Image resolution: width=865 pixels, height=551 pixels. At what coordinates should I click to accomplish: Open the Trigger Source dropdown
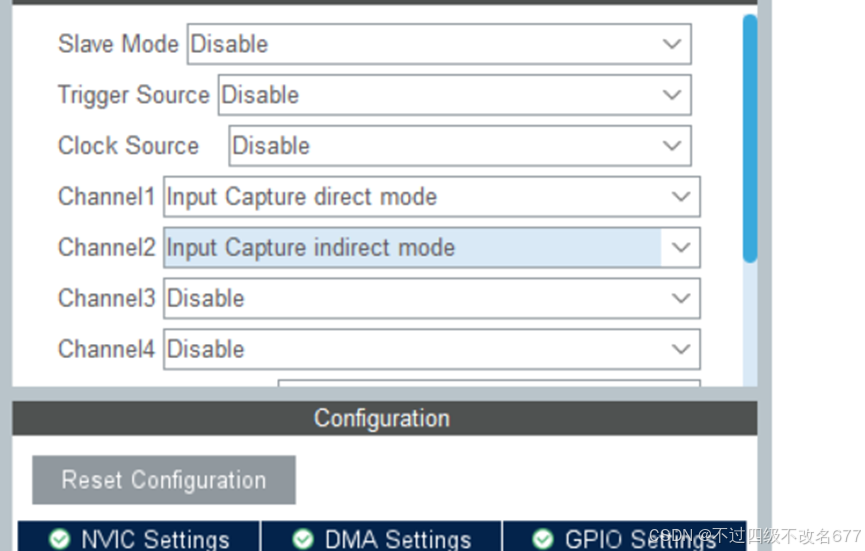pos(455,95)
